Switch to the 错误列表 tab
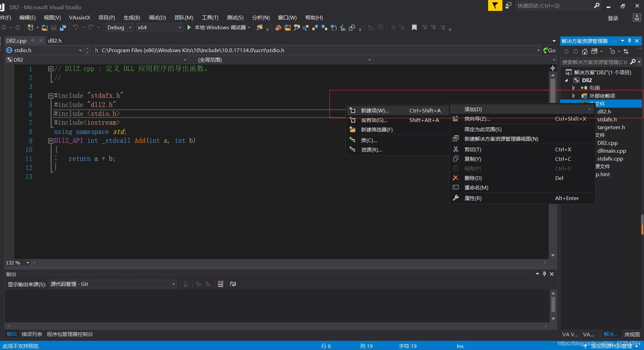 (32, 334)
